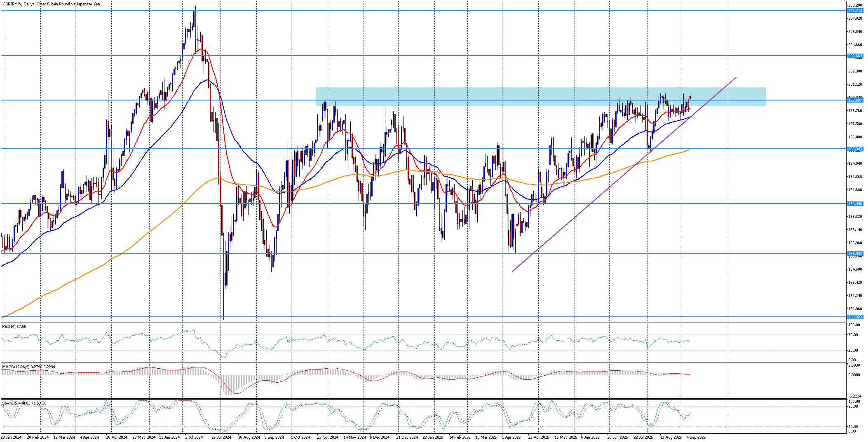Click the 207.713 price level label

855,11
